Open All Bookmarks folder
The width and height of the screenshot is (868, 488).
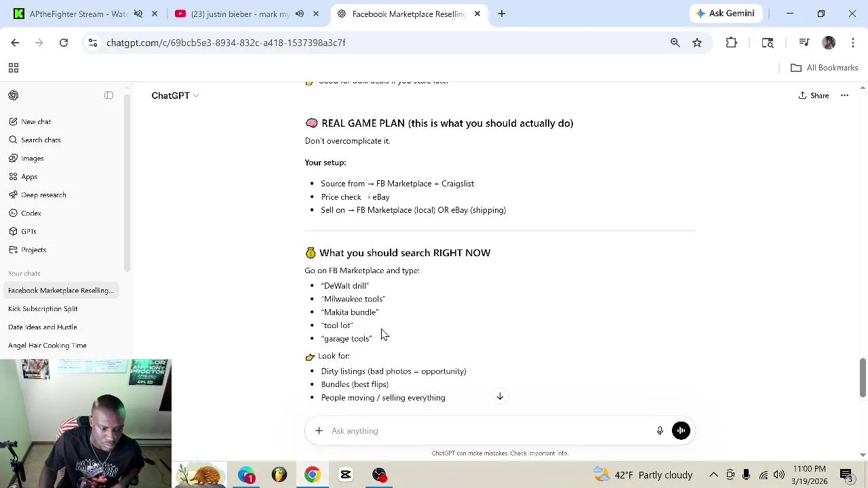[x=825, y=68]
